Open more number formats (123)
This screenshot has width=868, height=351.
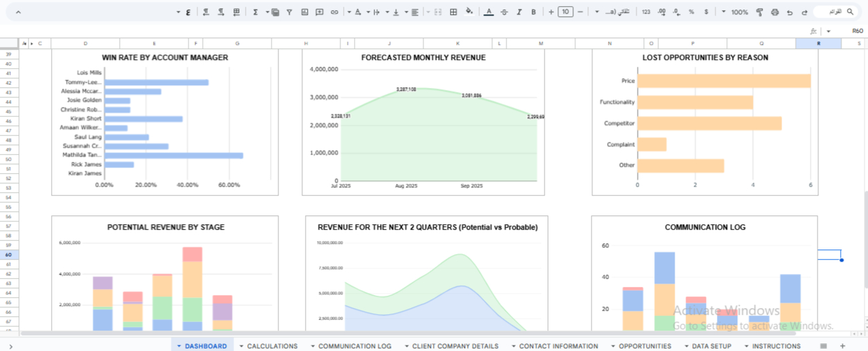coord(646,12)
